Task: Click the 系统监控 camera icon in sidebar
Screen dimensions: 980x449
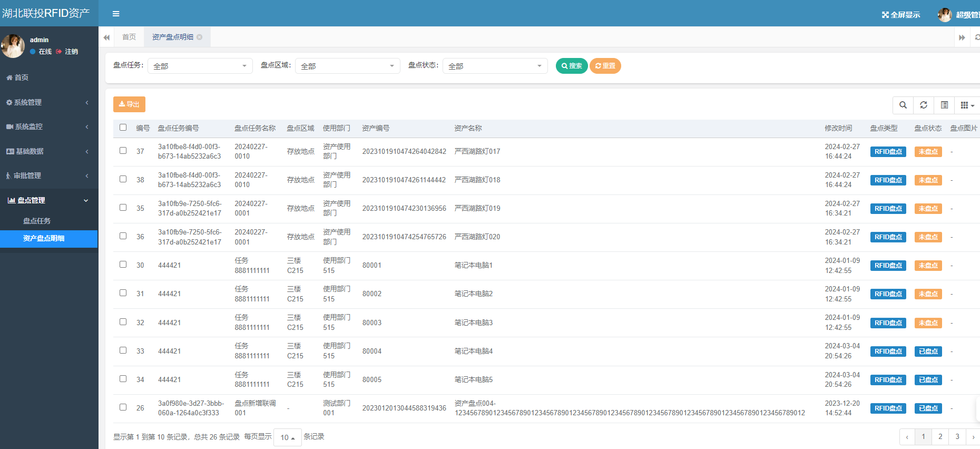Action: point(9,126)
